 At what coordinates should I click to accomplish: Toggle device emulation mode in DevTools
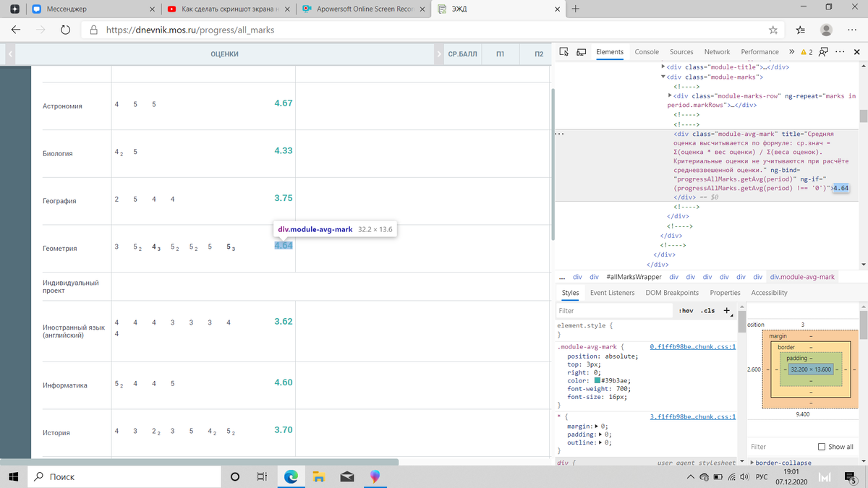click(581, 52)
